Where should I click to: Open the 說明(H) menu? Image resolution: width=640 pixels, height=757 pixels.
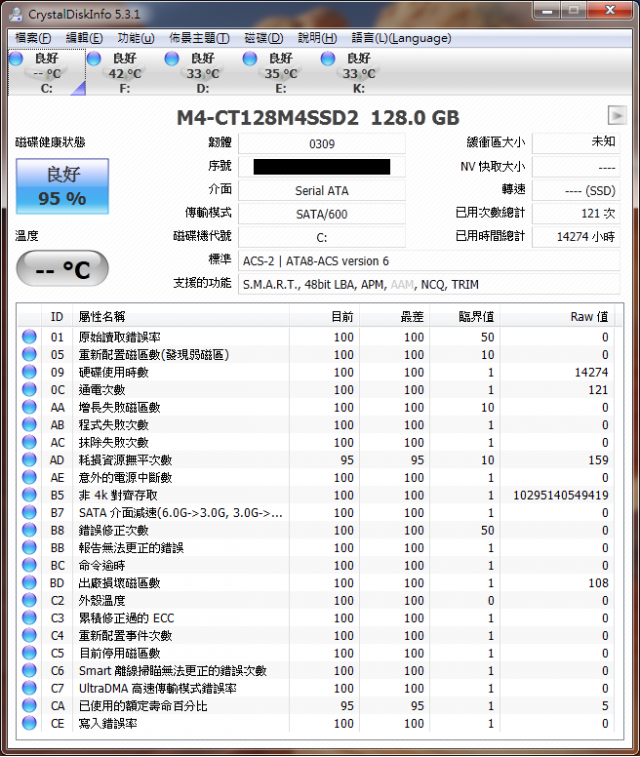[x=317, y=38]
